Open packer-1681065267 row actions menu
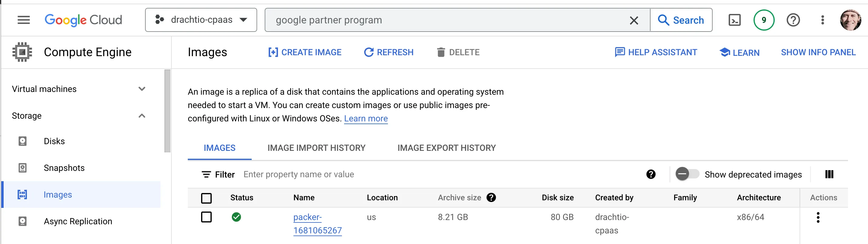This screenshot has height=244, width=868. click(x=818, y=217)
